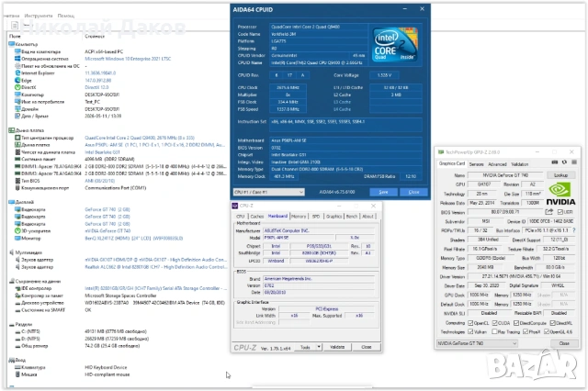
Task: Toggle CUDA checkbox in GPU-Z
Action: 494,323
